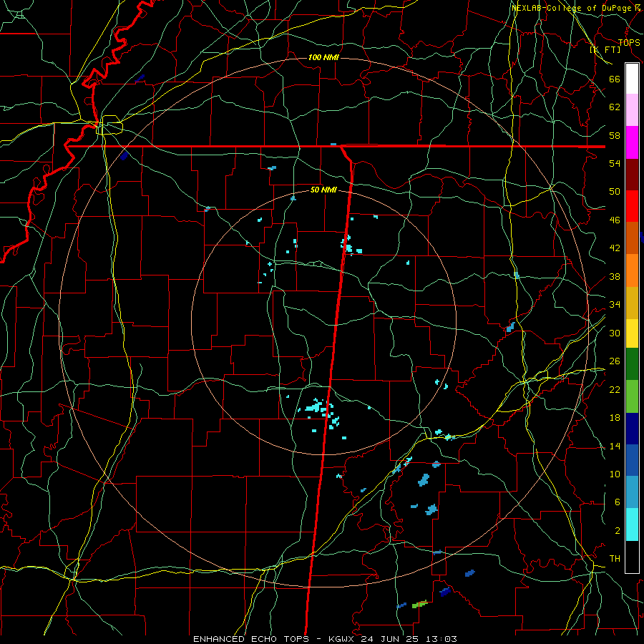Click the '34' legend label

tap(615, 304)
